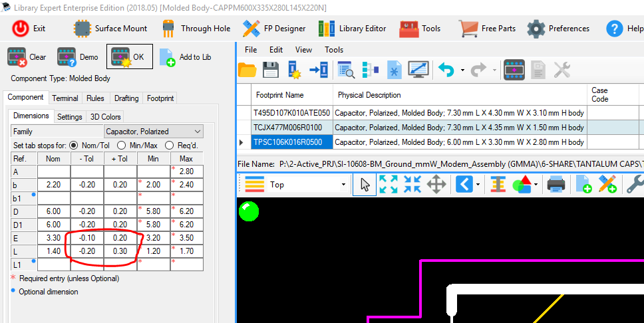
Task: Select the Req'd. radio button
Action: [170, 145]
